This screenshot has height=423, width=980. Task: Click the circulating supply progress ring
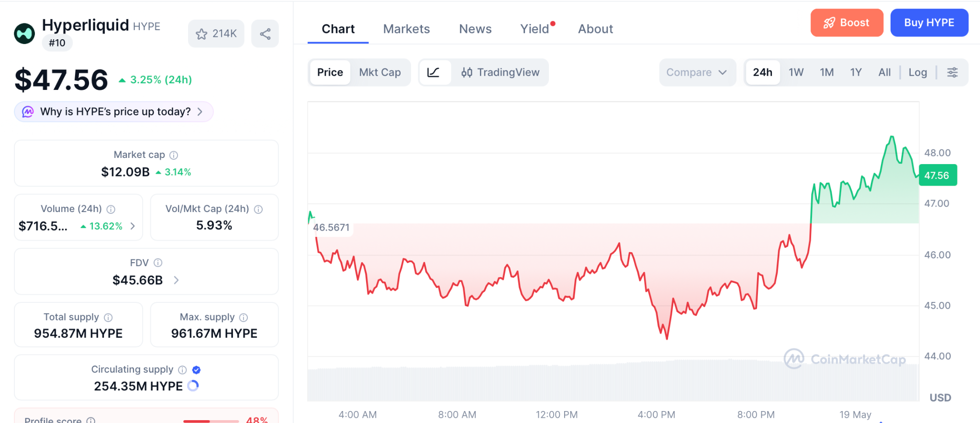[193, 386]
